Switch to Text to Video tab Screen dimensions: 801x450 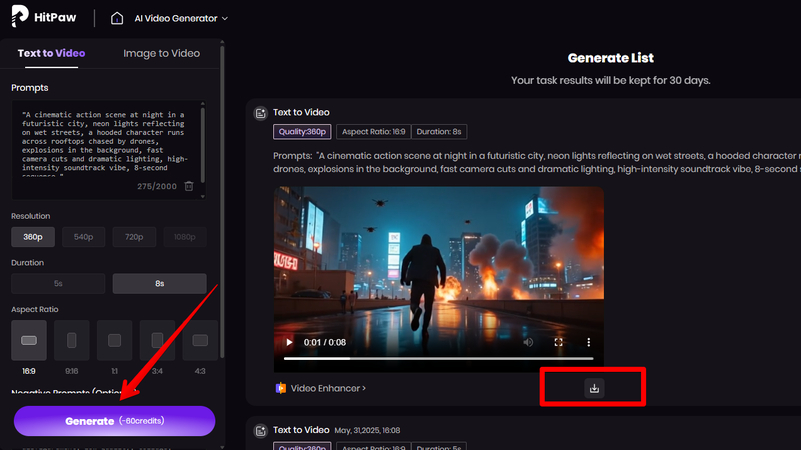tap(51, 53)
